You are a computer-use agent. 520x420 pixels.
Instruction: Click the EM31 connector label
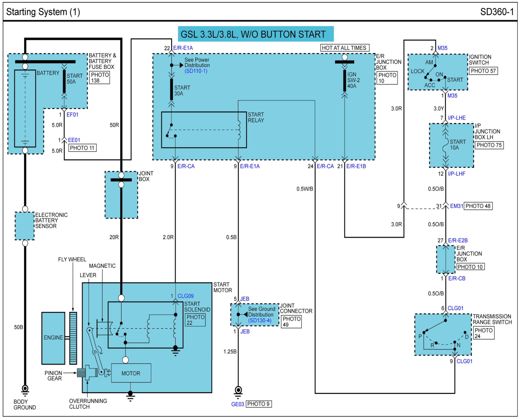(456, 206)
